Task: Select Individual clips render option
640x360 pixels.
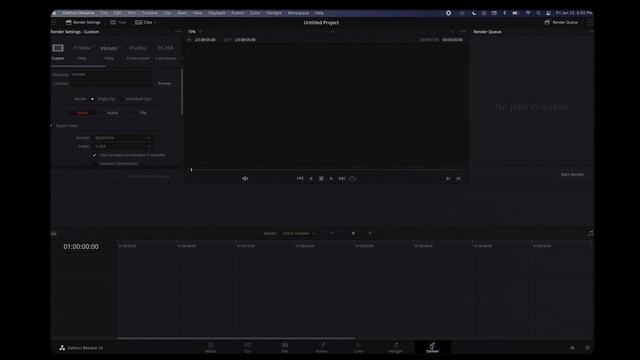Action: click(122, 99)
